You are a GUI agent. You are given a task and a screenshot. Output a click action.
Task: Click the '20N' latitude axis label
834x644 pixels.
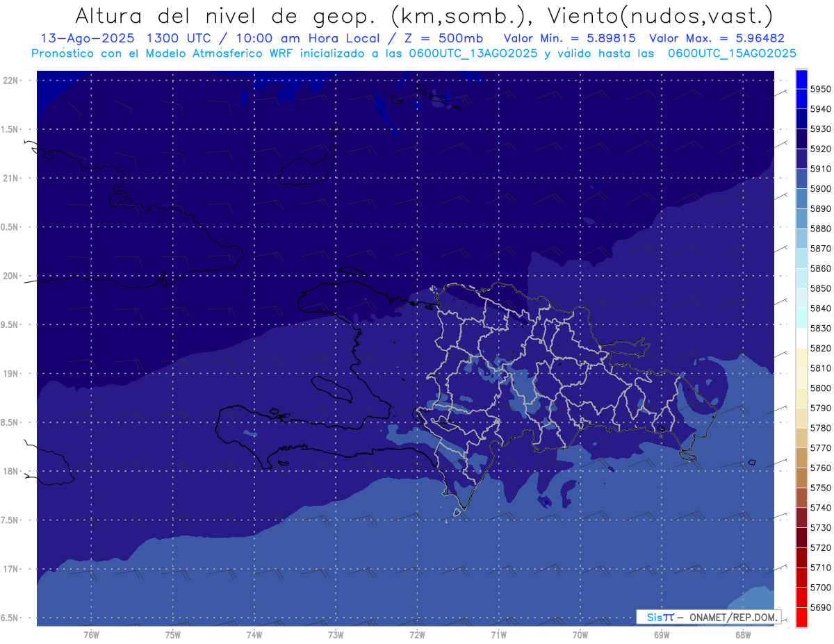coord(11,276)
